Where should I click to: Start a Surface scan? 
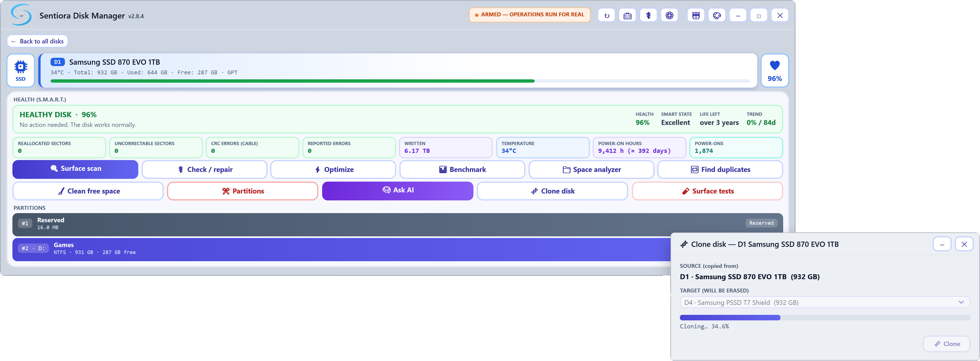click(75, 169)
